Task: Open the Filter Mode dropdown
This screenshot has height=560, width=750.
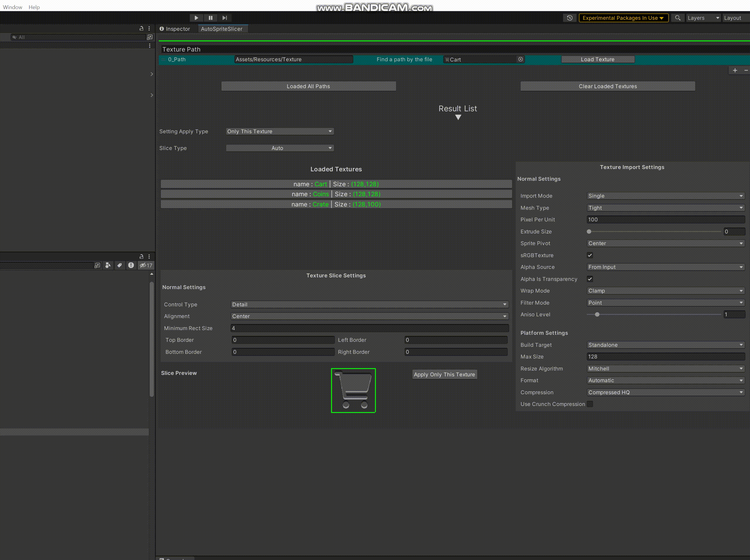Action: (x=666, y=303)
